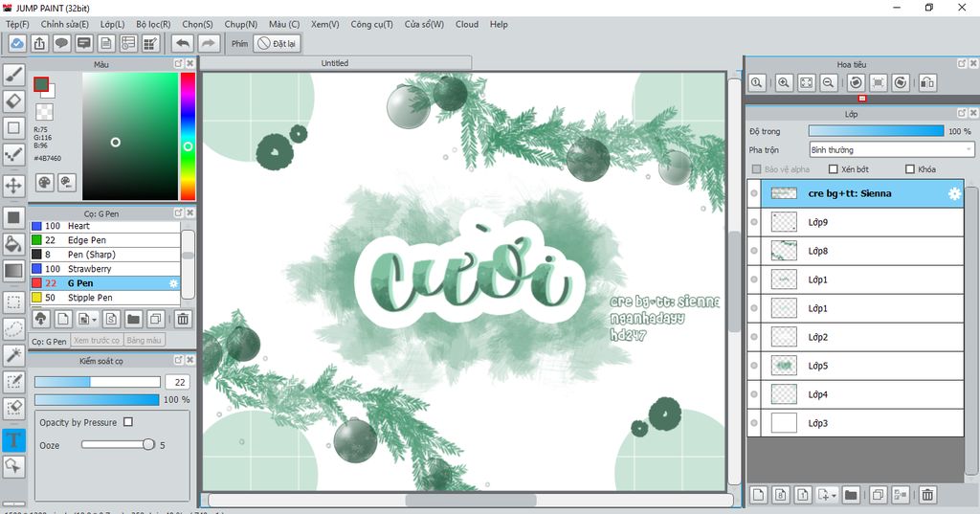Image resolution: width=980 pixels, height=514 pixels.
Task: Select the Gradient tool
Action: click(13, 271)
